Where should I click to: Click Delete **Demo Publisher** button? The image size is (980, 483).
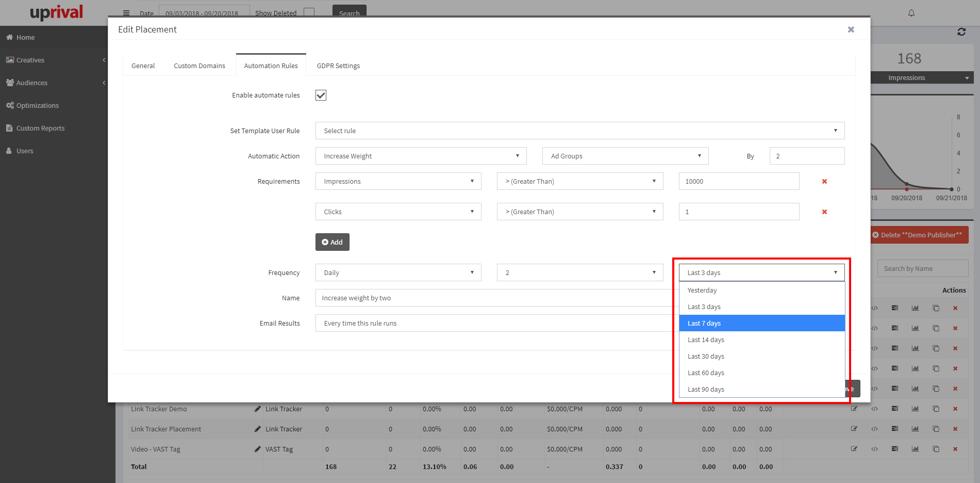920,235
